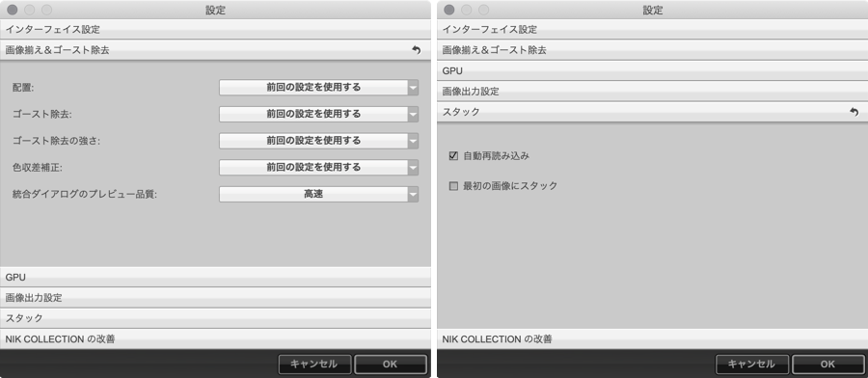Open the 色収差補正 dropdown
This screenshot has height=378, width=868.
pos(319,167)
